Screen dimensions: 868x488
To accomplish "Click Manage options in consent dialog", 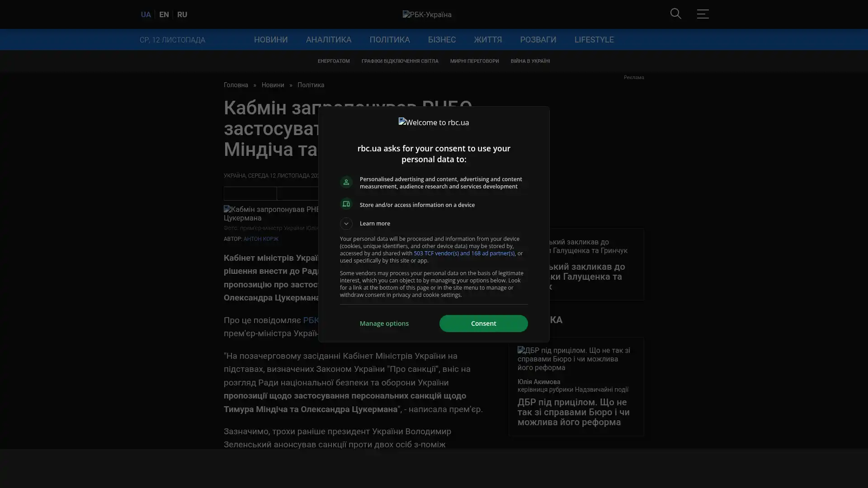I will click(x=384, y=324).
